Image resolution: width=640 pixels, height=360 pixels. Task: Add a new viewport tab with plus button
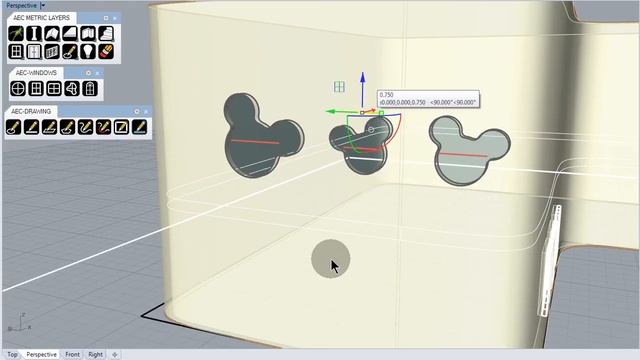coord(115,355)
